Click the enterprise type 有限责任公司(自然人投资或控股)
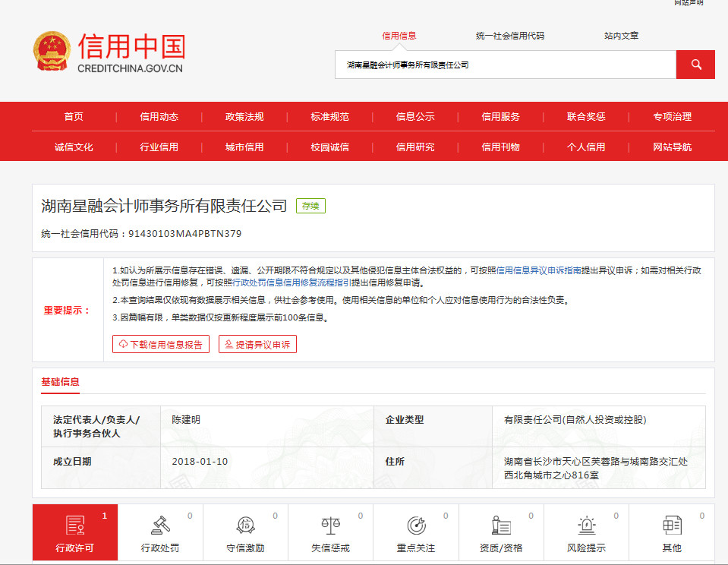 (575, 419)
